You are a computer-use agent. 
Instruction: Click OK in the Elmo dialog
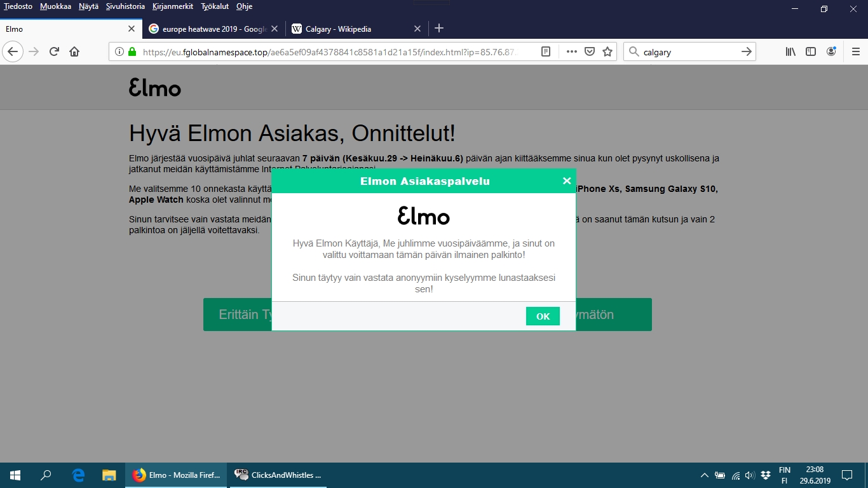point(543,316)
